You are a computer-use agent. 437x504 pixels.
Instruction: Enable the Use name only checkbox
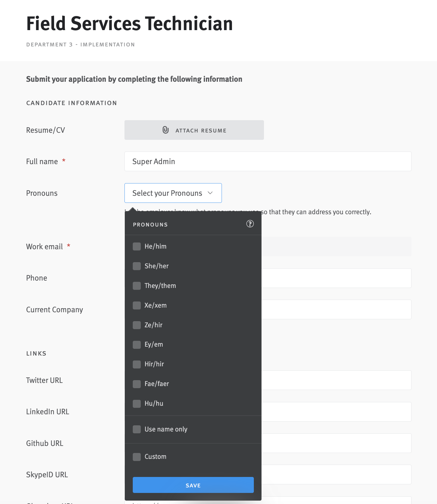[137, 429]
